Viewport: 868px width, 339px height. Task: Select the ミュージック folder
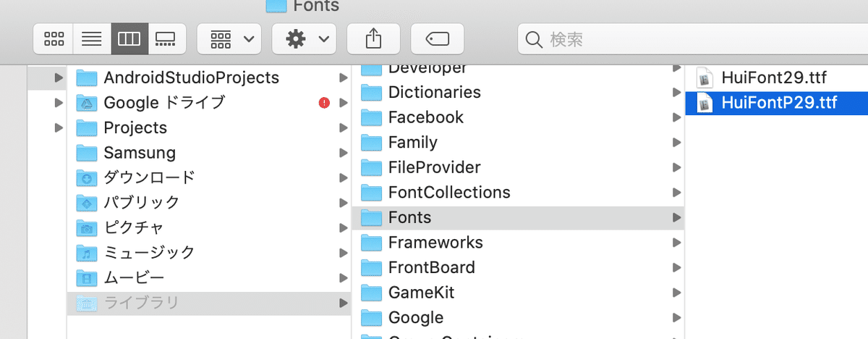(x=209, y=253)
